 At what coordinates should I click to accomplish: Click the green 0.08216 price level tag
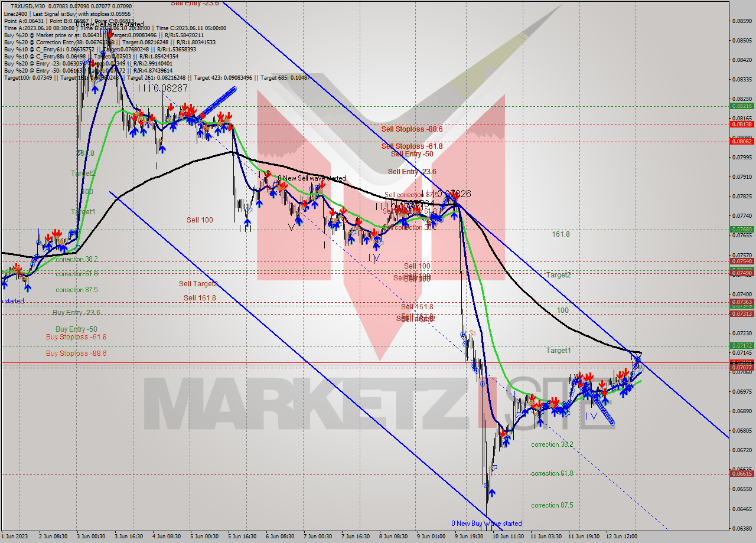coord(742,106)
